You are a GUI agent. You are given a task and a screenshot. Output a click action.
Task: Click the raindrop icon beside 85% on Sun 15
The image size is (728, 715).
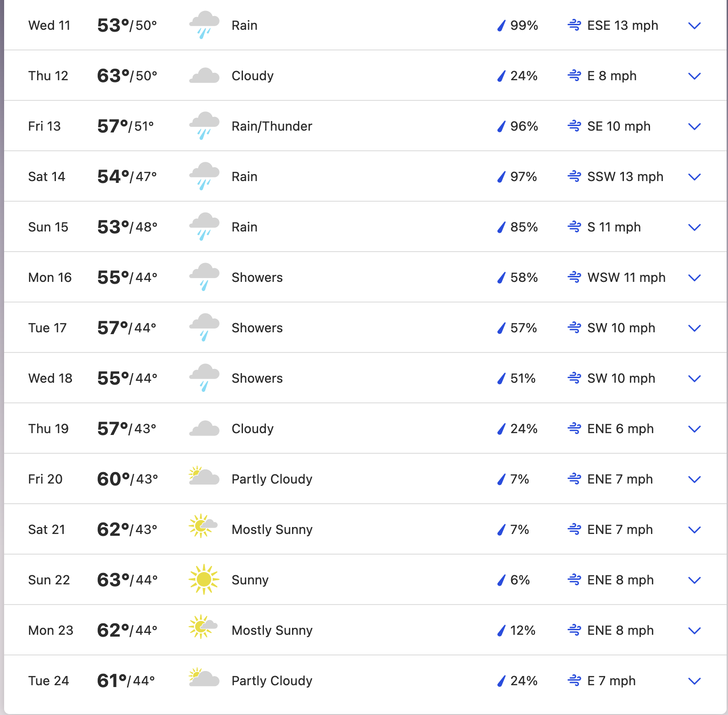click(502, 227)
